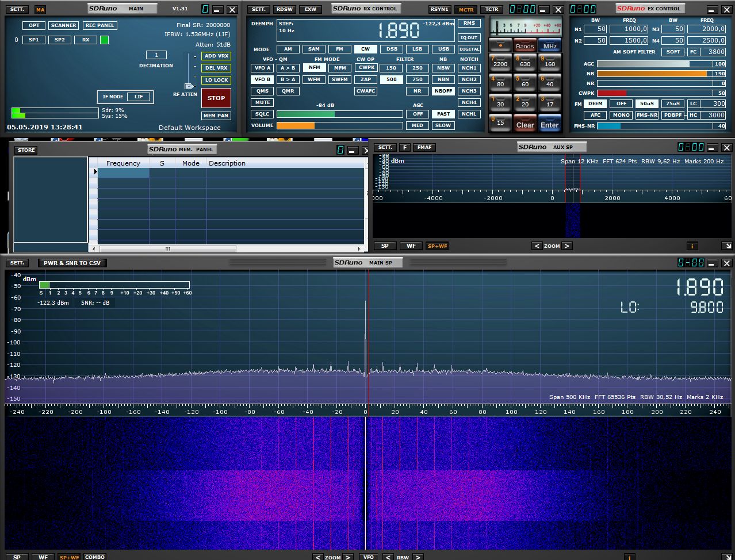Select the 630 band keypad key
Image resolution: width=735 pixels, height=560 pixels.
(525, 62)
